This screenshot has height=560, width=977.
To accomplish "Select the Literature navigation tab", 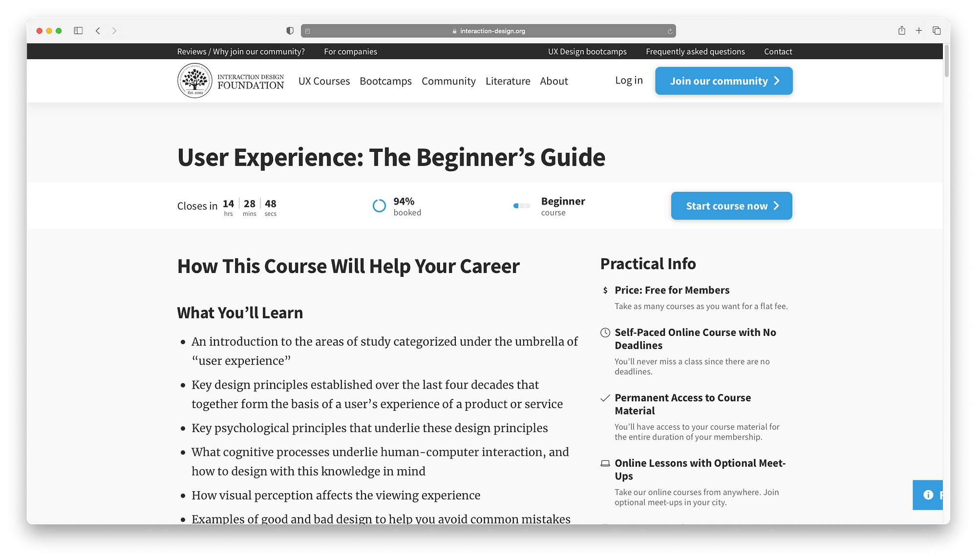I will tap(508, 81).
